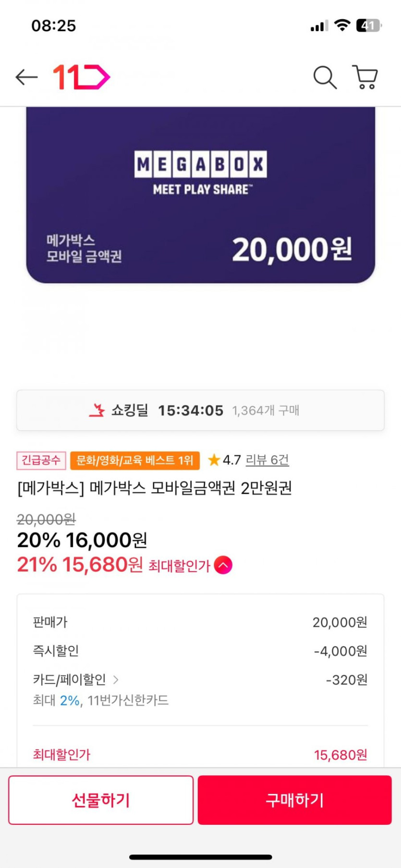Image resolution: width=401 pixels, height=868 pixels.
Task: Collapse the 최대할인가 price breakdown
Action: pyautogui.click(x=223, y=565)
